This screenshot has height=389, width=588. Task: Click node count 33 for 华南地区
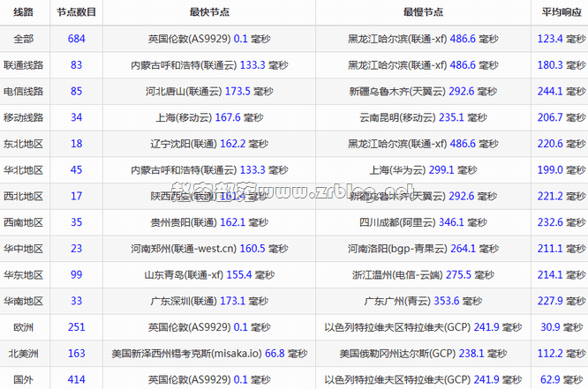click(x=77, y=301)
